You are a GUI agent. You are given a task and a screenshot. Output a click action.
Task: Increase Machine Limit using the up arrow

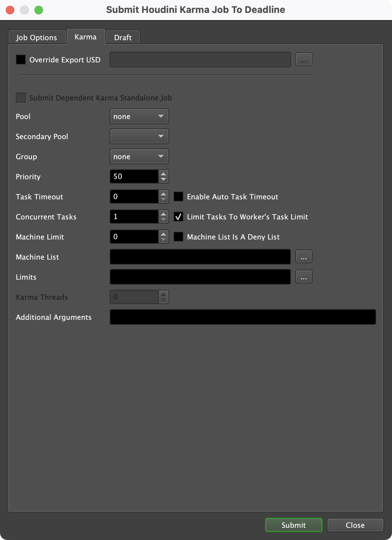coord(163,235)
